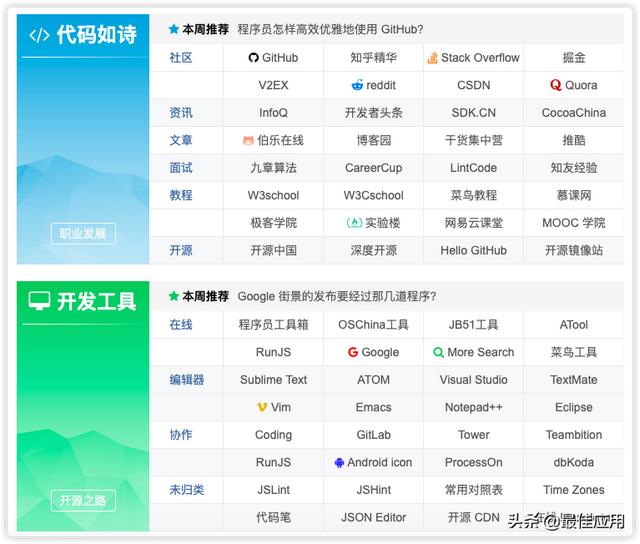Click the code brackets icon by 代码如诗
Viewport: 640px width, 544px height.
click(39, 35)
